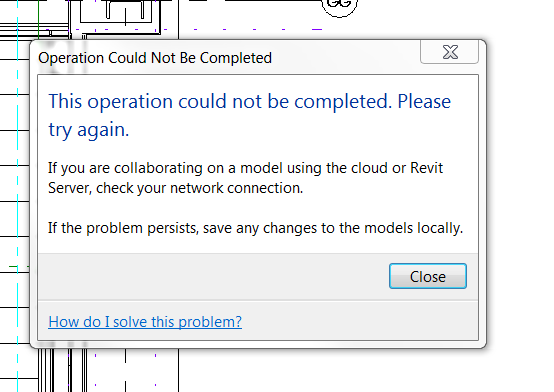Open the 'How do I solve this problem?' link
The width and height of the screenshot is (554, 392).
145,322
